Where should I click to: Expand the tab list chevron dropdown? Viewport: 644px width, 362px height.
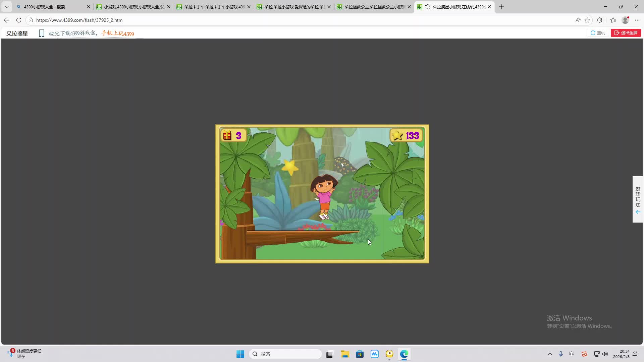pos(6,7)
